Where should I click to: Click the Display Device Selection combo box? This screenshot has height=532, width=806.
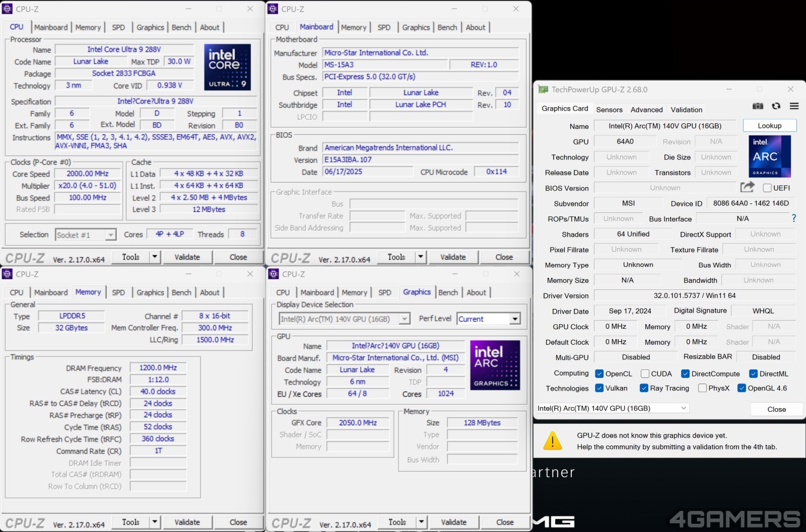[344, 319]
